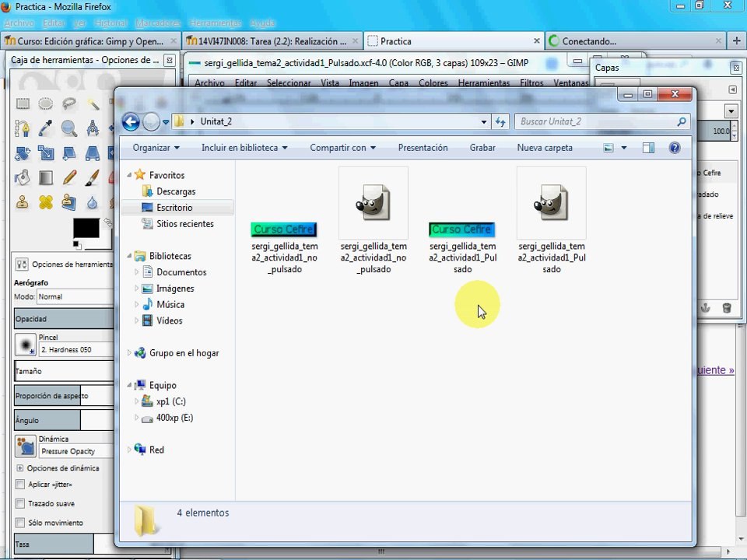This screenshot has height=560, width=747.
Task: Select the Shear tool in the toolbox
Action: [69, 153]
